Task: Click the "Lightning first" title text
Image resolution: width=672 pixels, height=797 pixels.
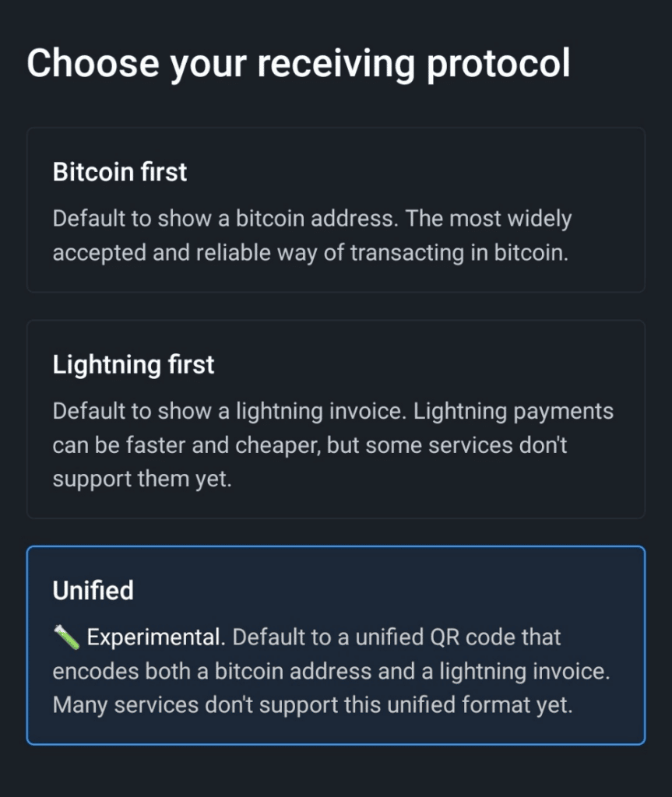Action: [133, 364]
